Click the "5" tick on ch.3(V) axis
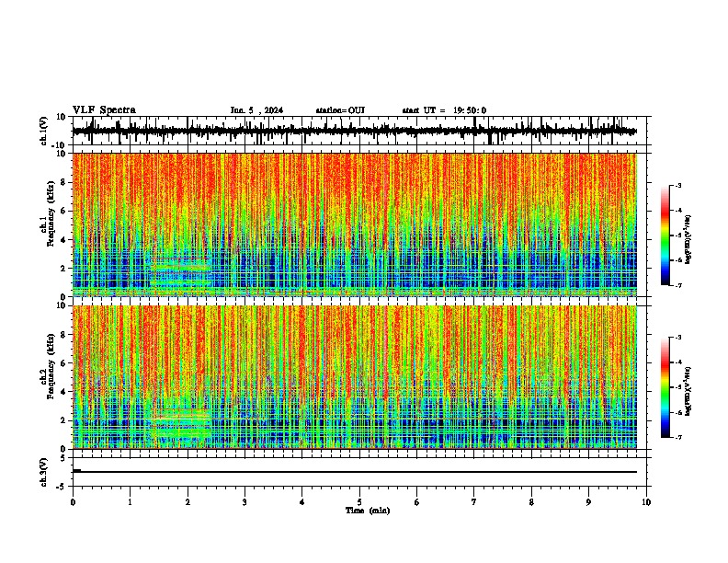 (x=63, y=458)
